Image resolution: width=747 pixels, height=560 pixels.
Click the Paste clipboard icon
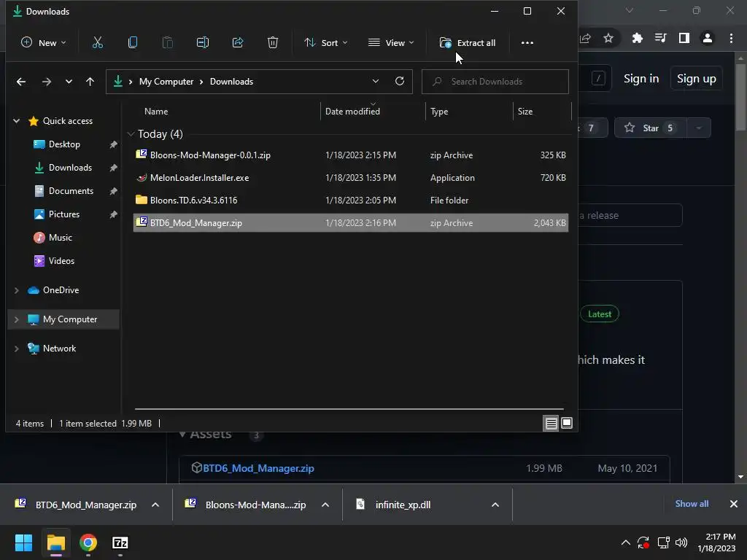tap(168, 43)
